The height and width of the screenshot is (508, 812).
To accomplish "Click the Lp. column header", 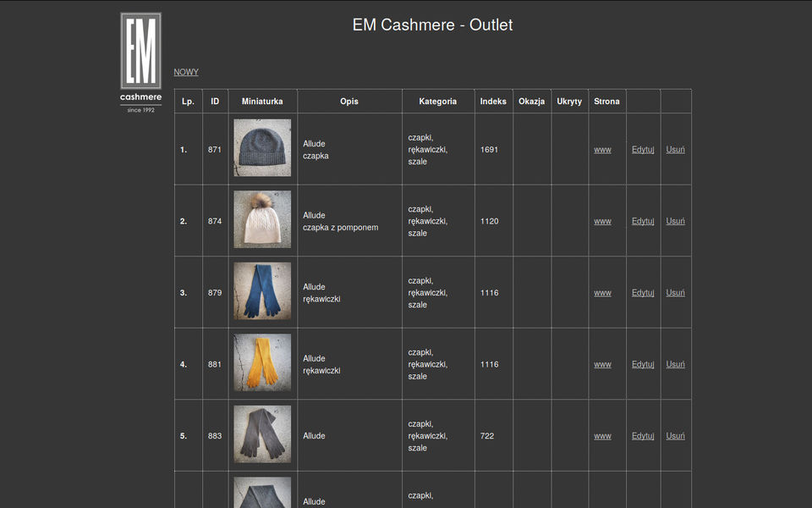I will pyautogui.click(x=188, y=102).
